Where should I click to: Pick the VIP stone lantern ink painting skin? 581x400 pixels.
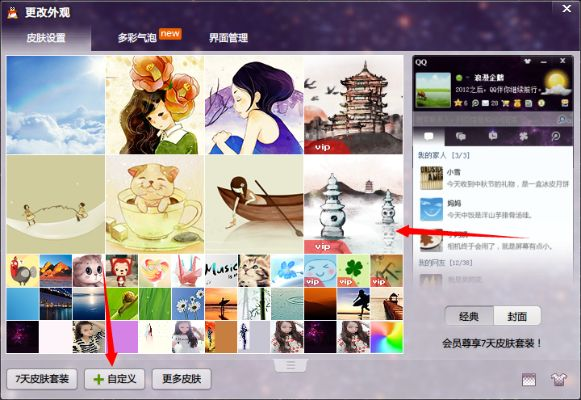pyautogui.click(x=353, y=204)
